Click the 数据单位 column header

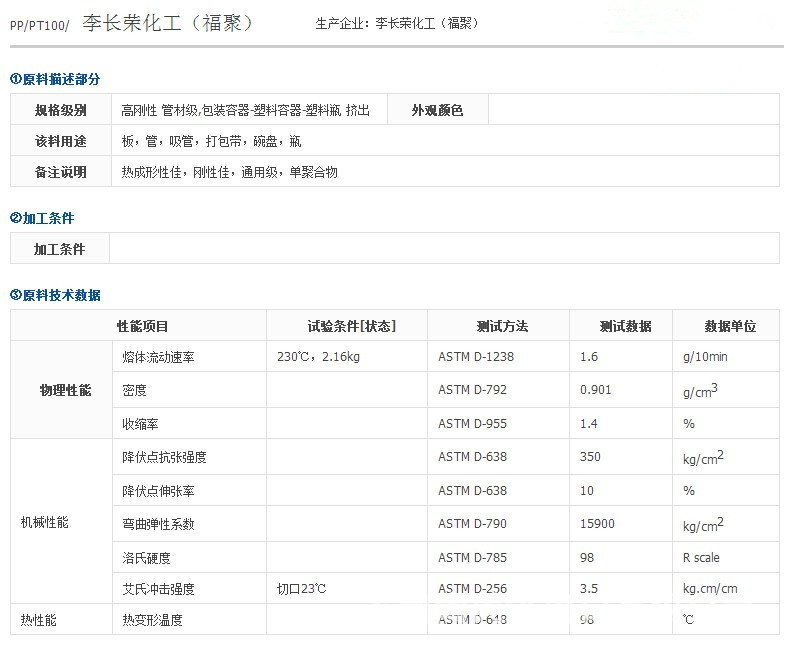tap(726, 326)
